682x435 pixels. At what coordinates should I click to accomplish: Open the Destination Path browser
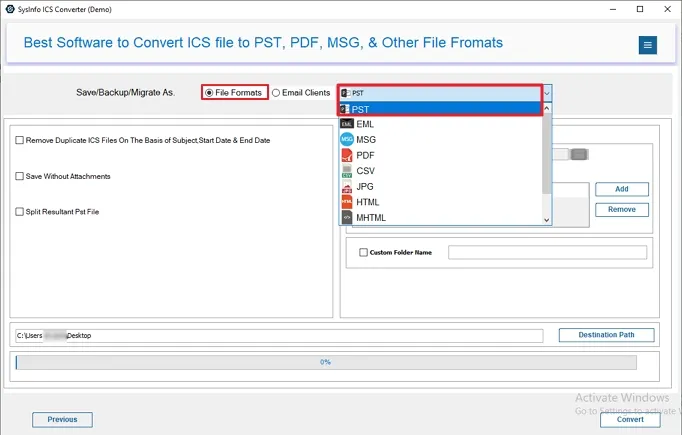606,335
